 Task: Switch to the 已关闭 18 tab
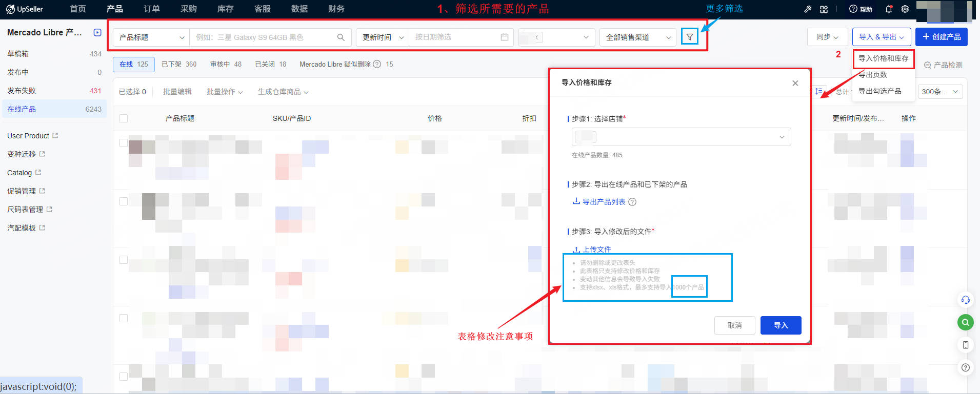point(271,64)
